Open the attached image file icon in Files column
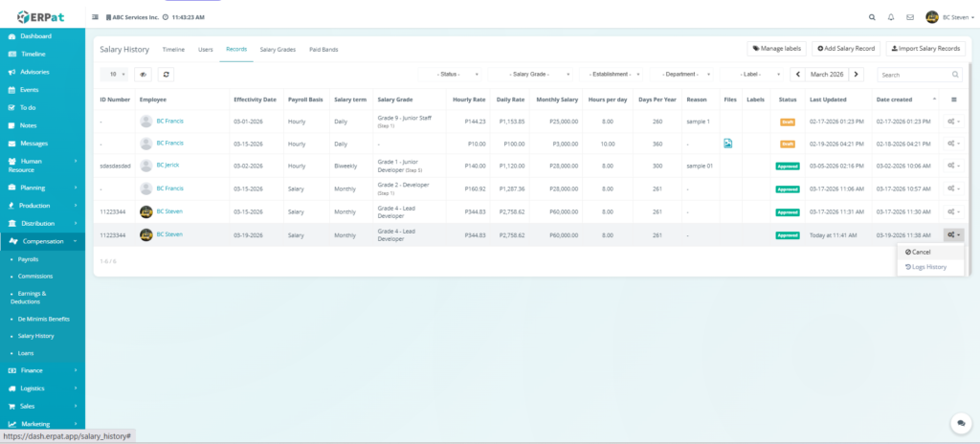980x444 pixels. coord(728,144)
